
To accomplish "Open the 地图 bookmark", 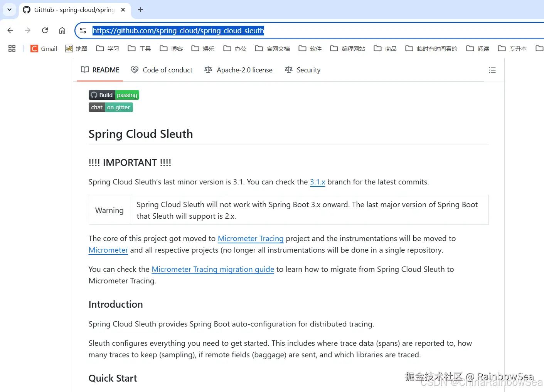I will point(76,49).
